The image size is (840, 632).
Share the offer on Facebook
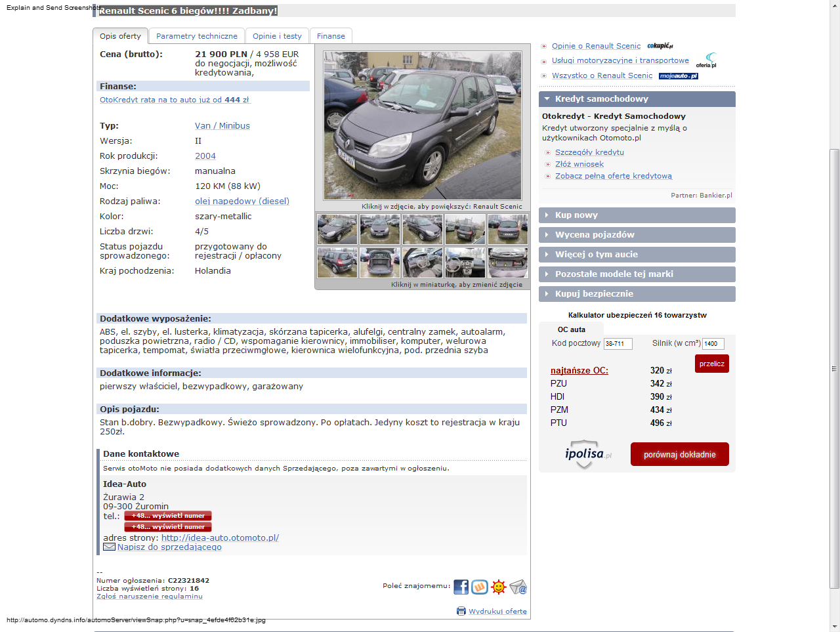461,587
